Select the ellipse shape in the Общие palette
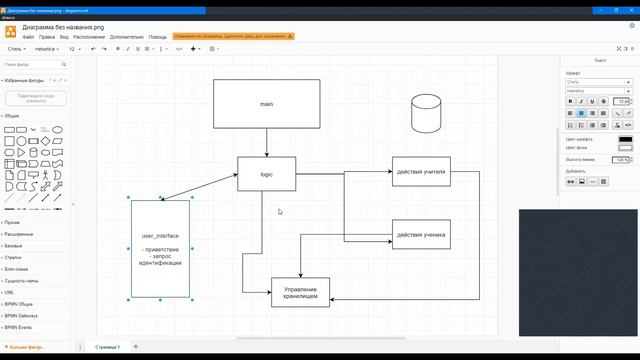This screenshot has width=640, height=360. pyautogui.click(x=58, y=130)
